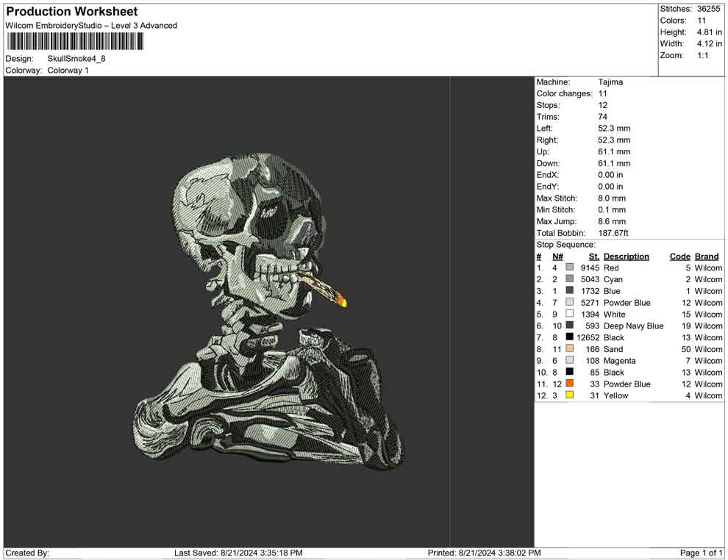The image size is (728, 560).
Task: Click the 12652 stitch count for Black
Action: [x=588, y=337]
